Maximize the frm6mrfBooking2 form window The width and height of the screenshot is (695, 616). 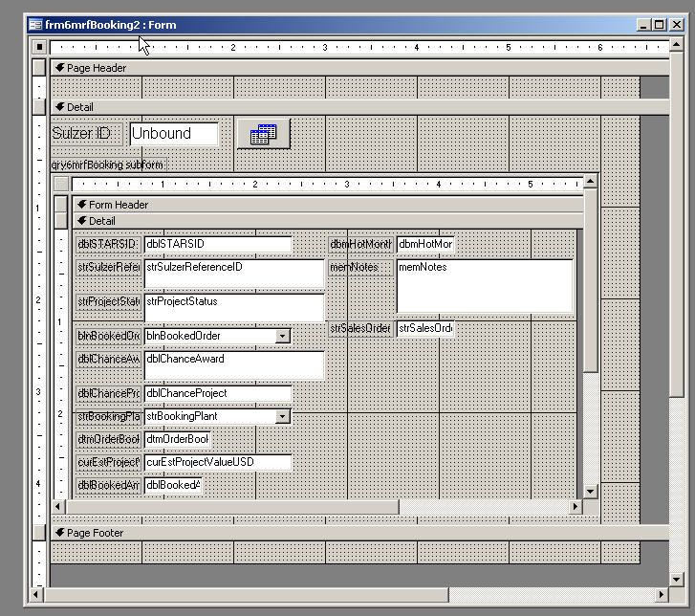pyautogui.click(x=660, y=25)
